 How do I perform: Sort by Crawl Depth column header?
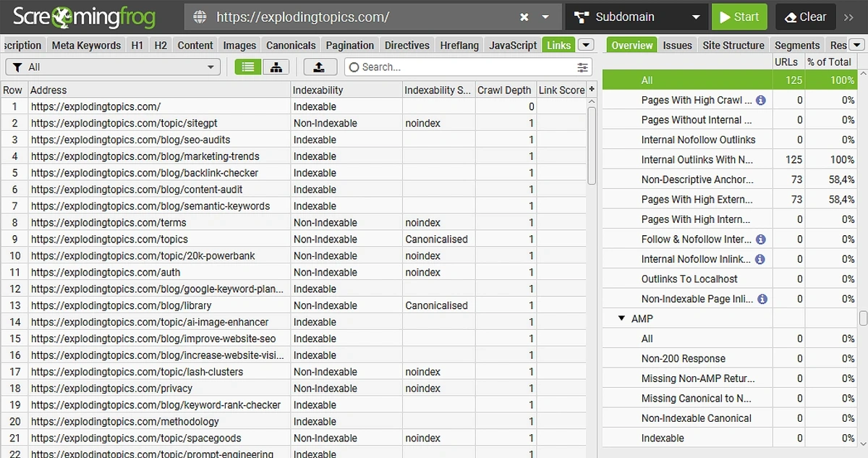(505, 90)
